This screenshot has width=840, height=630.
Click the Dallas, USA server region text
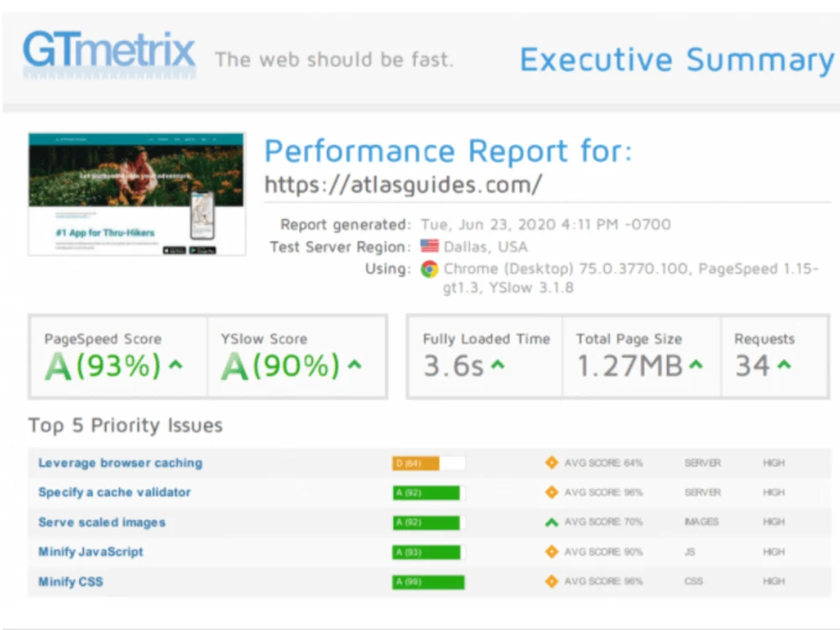[x=486, y=247]
